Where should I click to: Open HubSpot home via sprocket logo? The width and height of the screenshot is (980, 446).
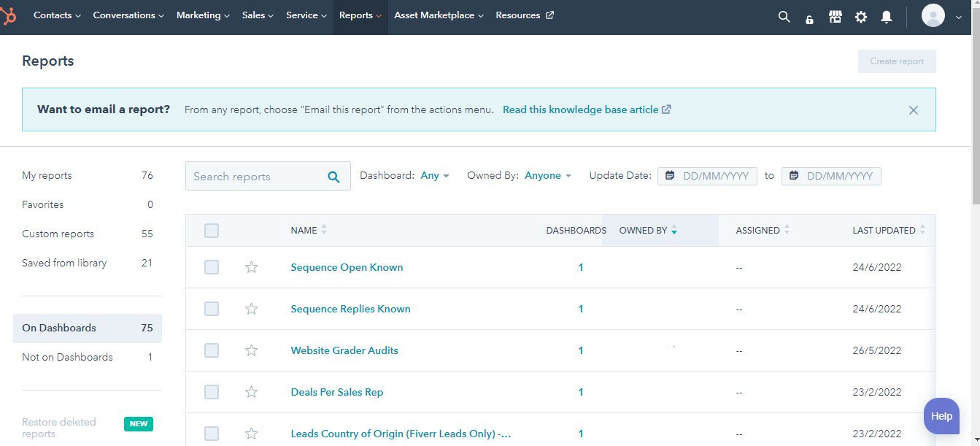pos(9,15)
